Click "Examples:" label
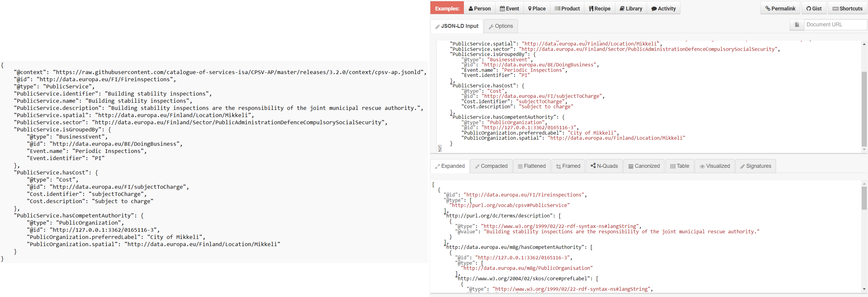Screen dimensions: 868x297 click(447, 8)
